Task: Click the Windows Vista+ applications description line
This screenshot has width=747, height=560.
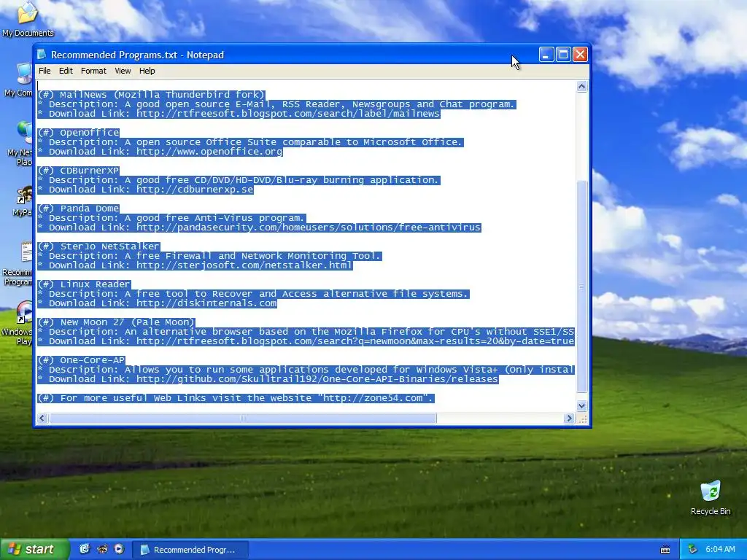Action: point(306,370)
